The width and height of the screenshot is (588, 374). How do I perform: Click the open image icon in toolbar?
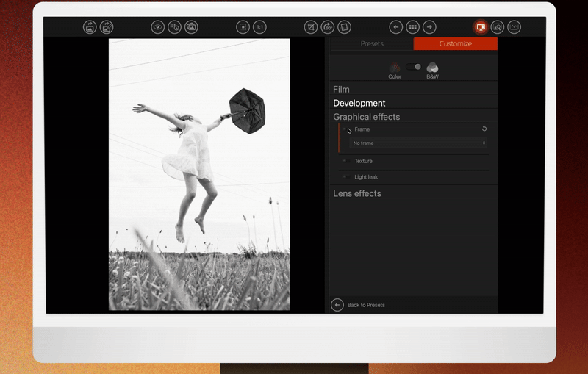pos(90,27)
